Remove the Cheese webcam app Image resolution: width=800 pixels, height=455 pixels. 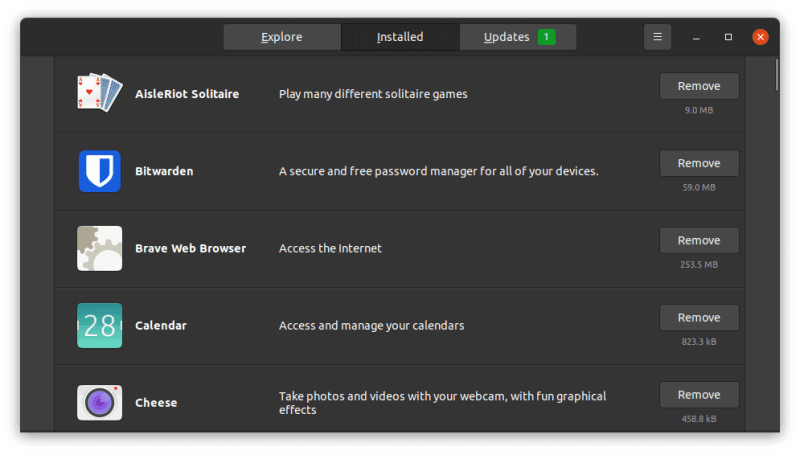pyautogui.click(x=699, y=394)
